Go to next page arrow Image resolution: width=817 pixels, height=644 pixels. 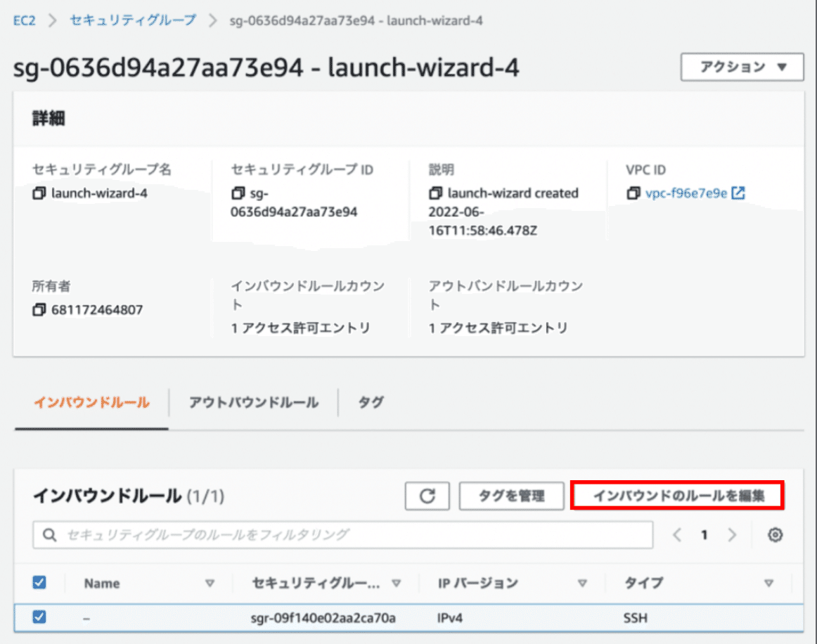click(732, 534)
